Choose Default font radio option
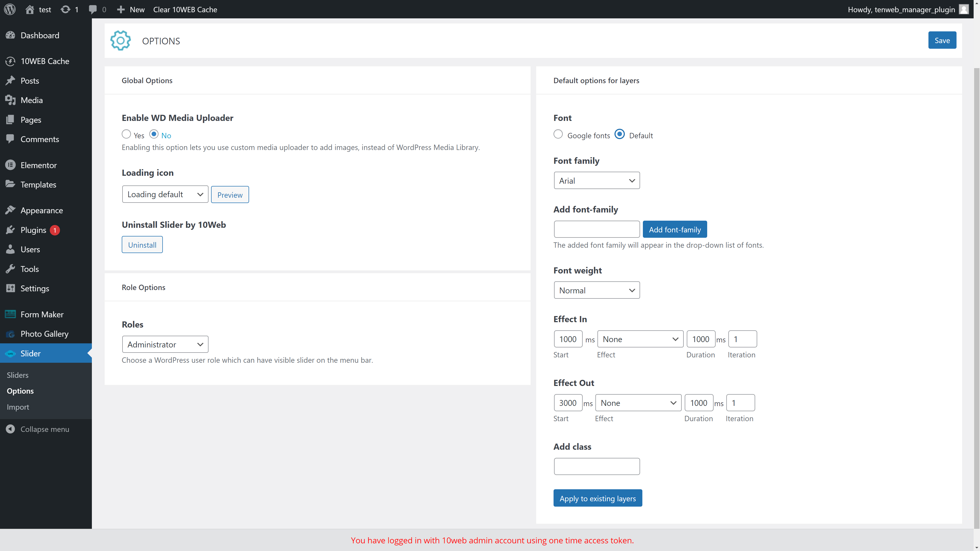Viewport: 980px width, 551px height. [620, 134]
